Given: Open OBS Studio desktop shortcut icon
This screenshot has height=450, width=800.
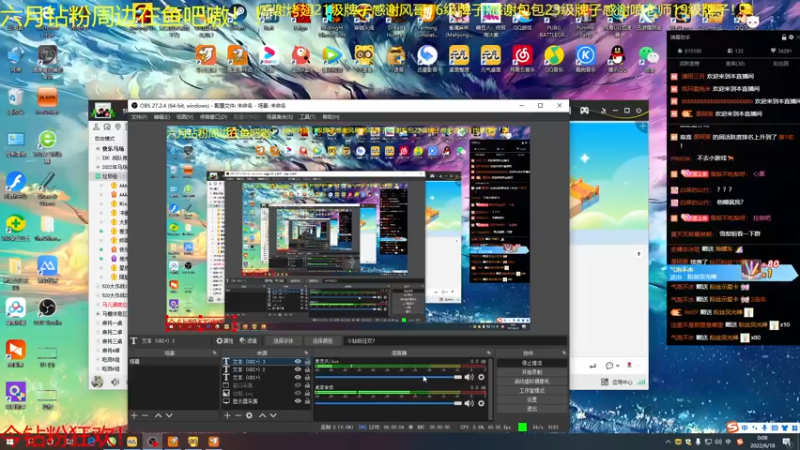Looking at the screenshot, I should click(47, 312).
